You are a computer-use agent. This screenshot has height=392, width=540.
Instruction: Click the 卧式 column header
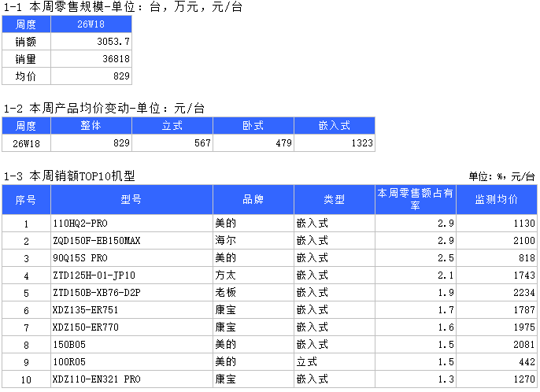[253, 126]
